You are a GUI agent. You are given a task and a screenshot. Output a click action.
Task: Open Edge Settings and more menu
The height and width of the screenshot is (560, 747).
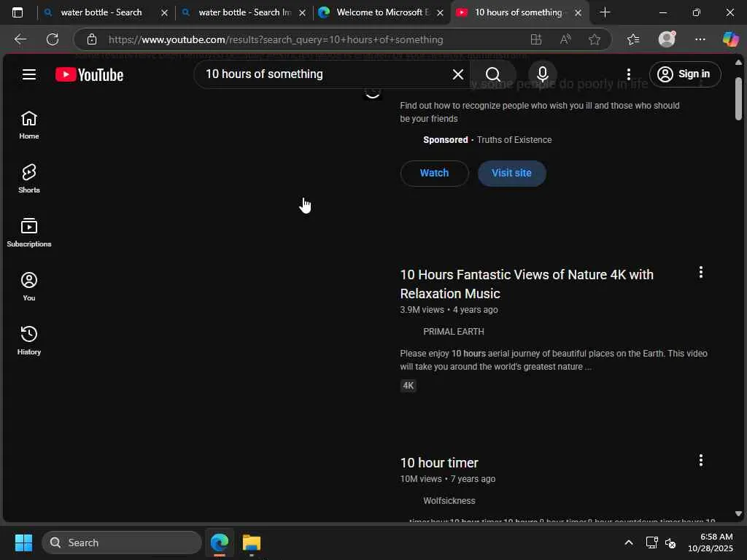point(700,39)
